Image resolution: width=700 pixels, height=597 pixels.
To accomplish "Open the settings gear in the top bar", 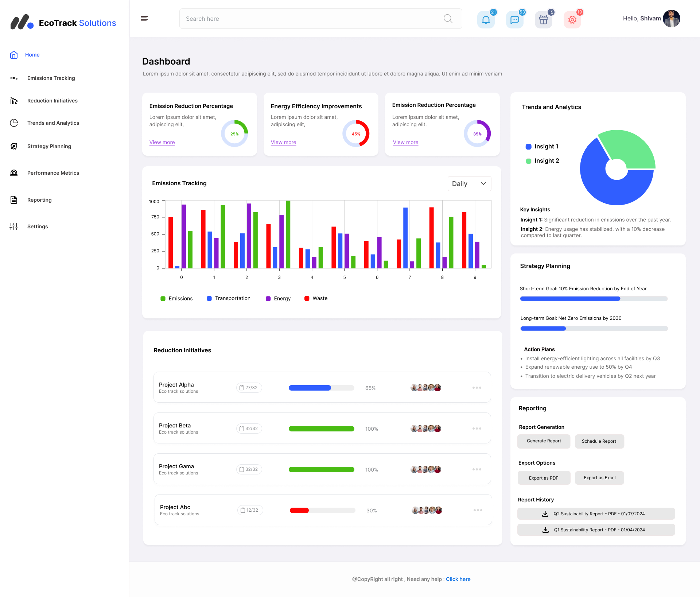I will pos(572,20).
